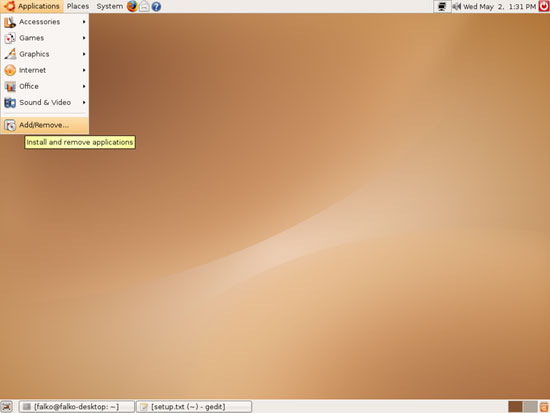Click the Ubuntu logo beside Applications
The image size is (550, 413).
coord(9,6)
